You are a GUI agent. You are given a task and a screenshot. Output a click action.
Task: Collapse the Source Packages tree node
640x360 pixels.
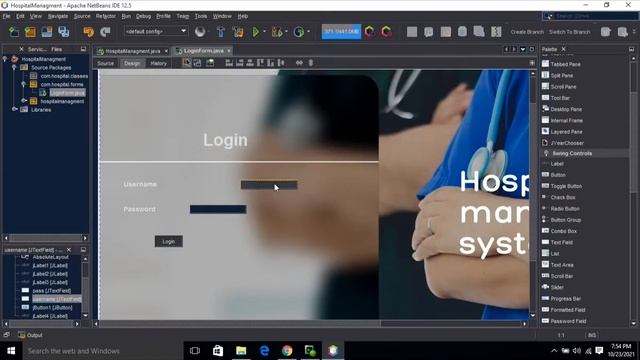14,67
